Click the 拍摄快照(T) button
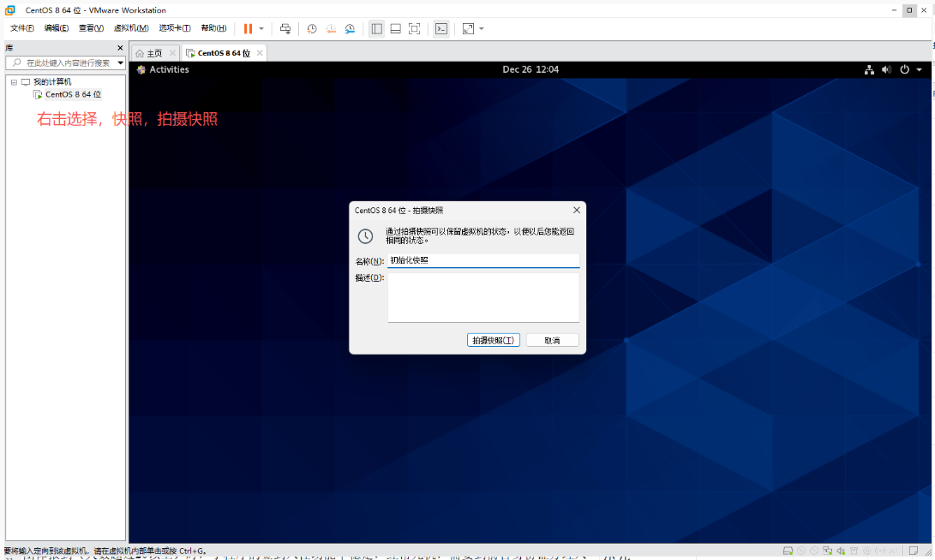Screen dimensions: 935x560 (x=493, y=340)
